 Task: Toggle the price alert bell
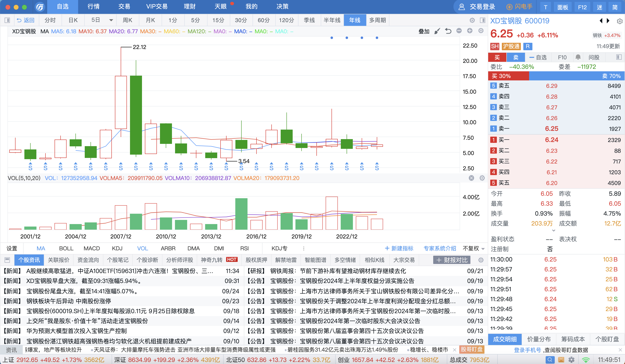coord(578,57)
